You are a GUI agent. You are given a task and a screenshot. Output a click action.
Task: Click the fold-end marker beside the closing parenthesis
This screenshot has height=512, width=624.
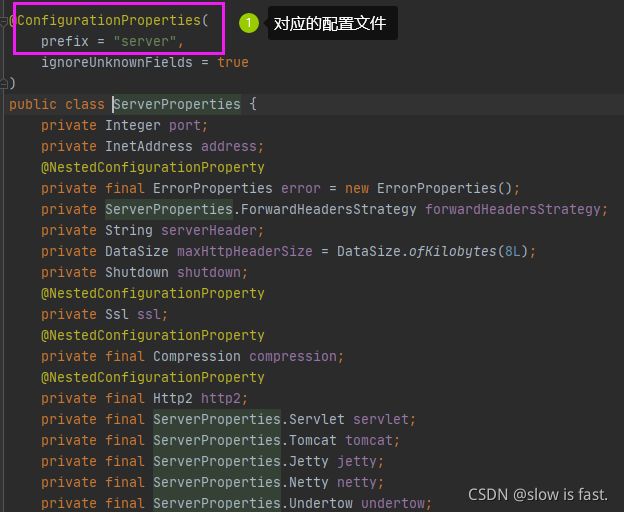pos(4,84)
